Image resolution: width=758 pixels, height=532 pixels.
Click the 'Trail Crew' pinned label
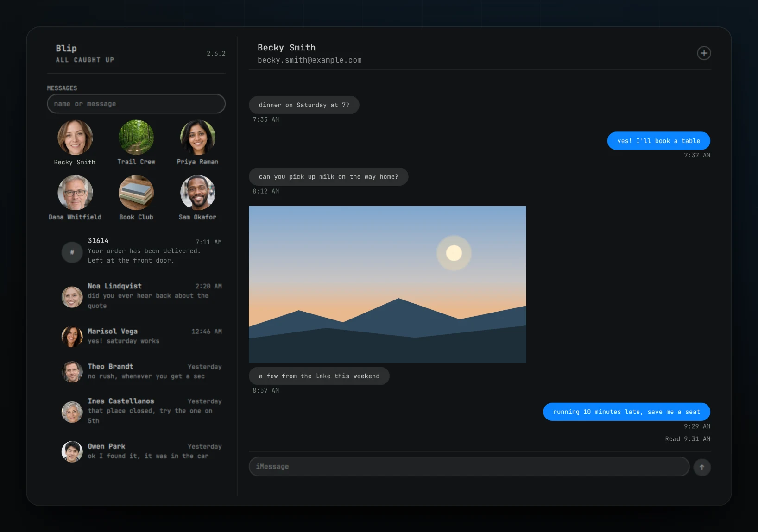click(136, 162)
